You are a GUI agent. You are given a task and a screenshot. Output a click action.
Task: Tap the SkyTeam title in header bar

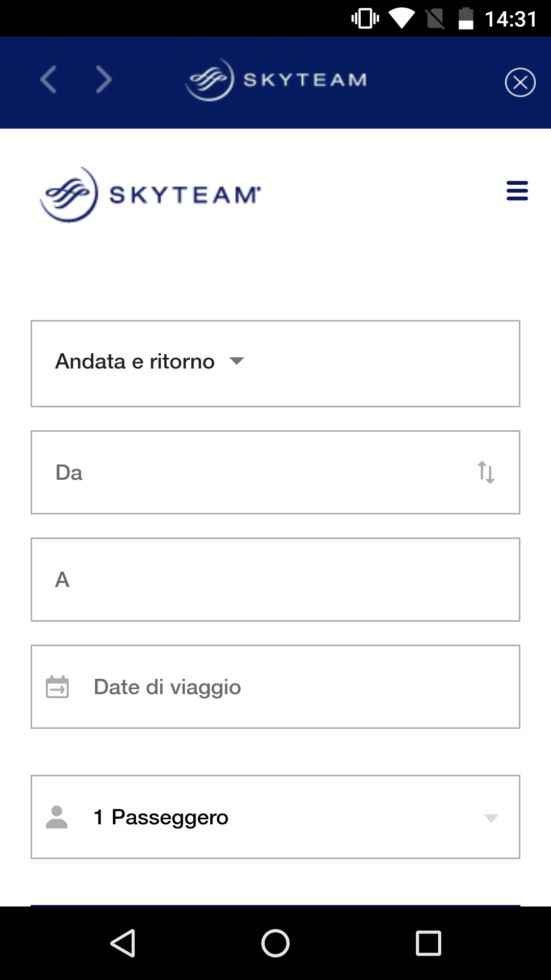277,80
